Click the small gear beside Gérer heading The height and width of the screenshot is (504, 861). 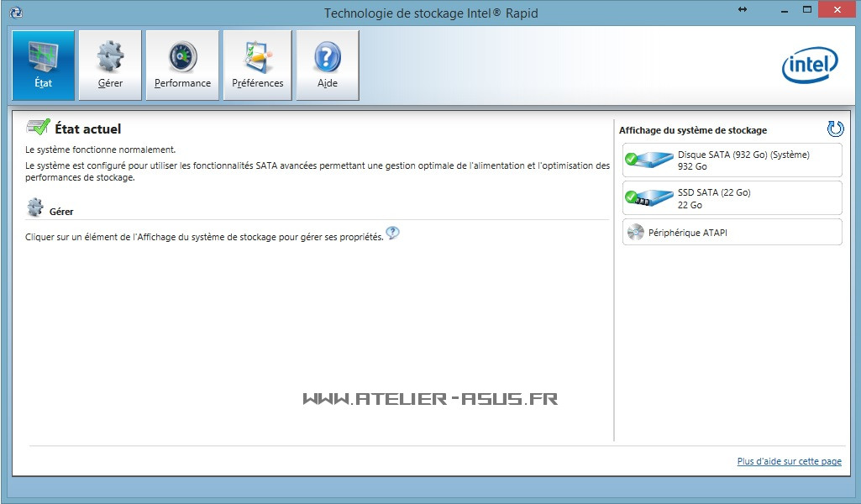coord(35,208)
